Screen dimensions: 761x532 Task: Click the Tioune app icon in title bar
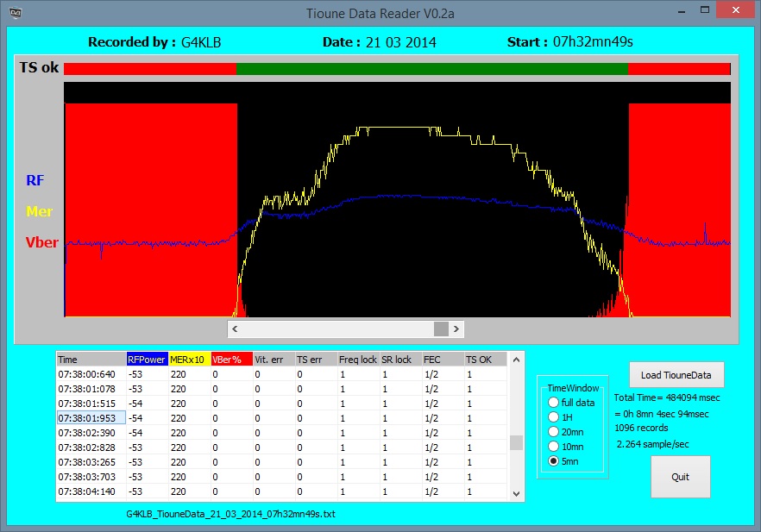16,13
